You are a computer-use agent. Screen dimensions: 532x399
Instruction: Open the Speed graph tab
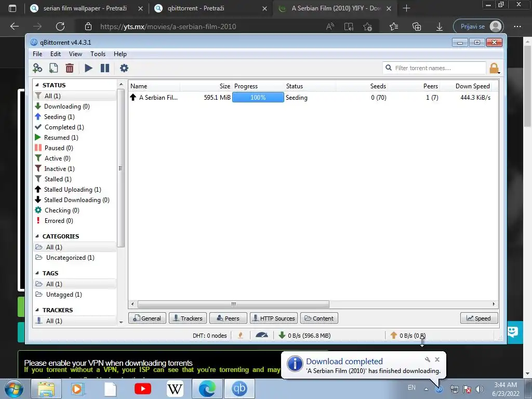tap(479, 318)
